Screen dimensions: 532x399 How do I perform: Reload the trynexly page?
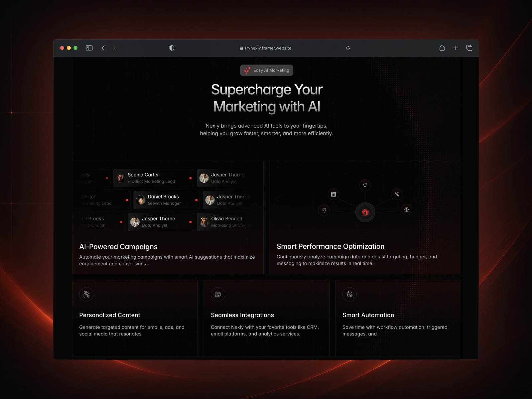coord(348,48)
